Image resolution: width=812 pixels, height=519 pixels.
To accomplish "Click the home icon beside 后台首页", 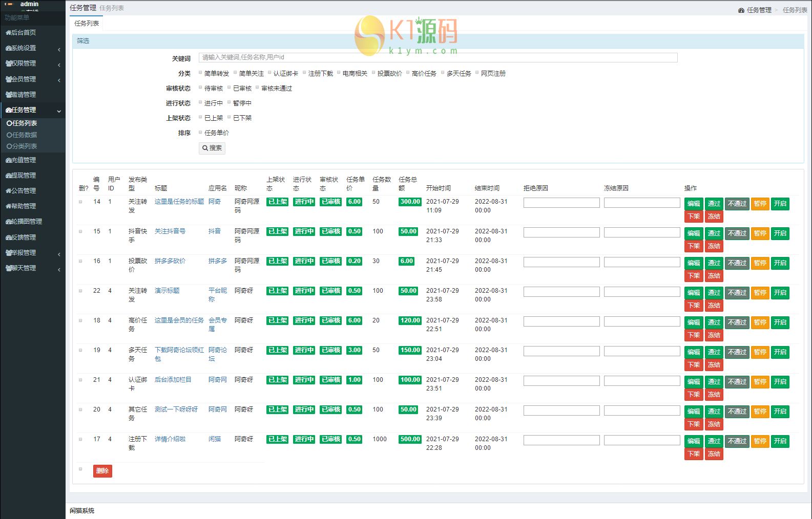I will tap(8, 33).
